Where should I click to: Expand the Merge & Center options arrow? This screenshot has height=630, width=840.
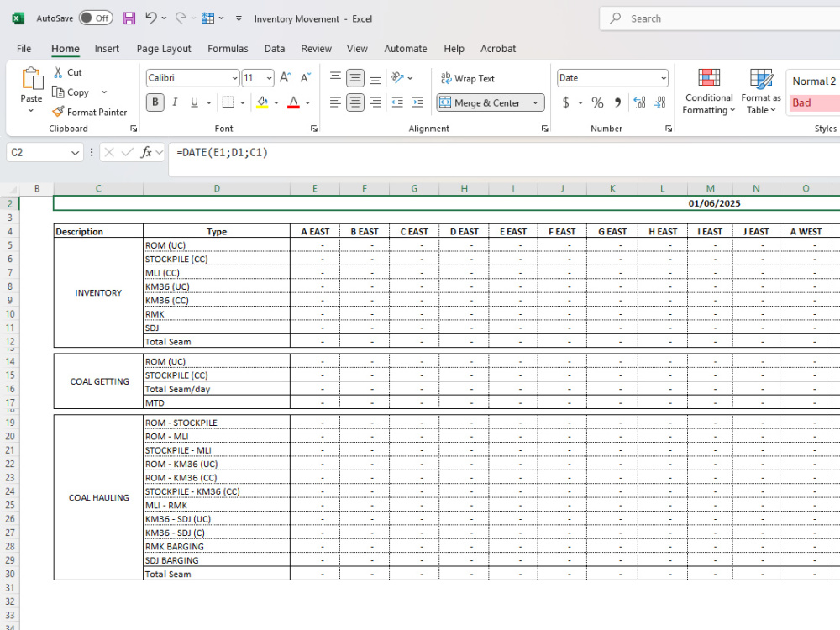click(535, 102)
